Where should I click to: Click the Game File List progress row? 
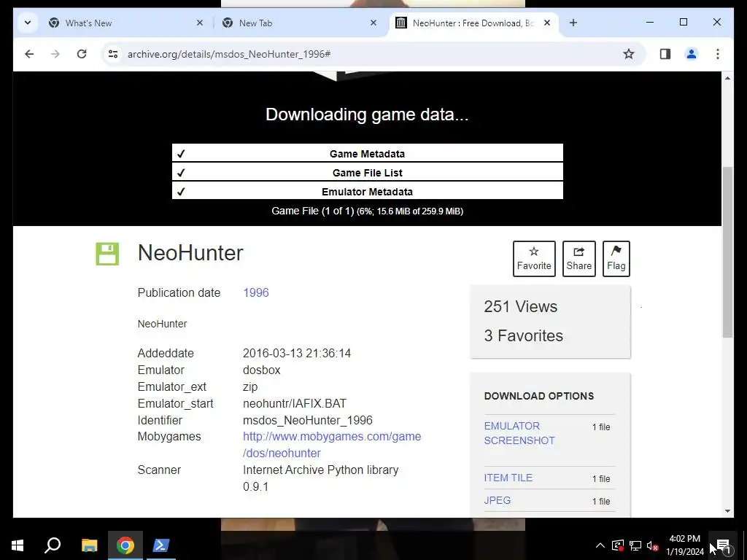pyautogui.click(x=368, y=172)
